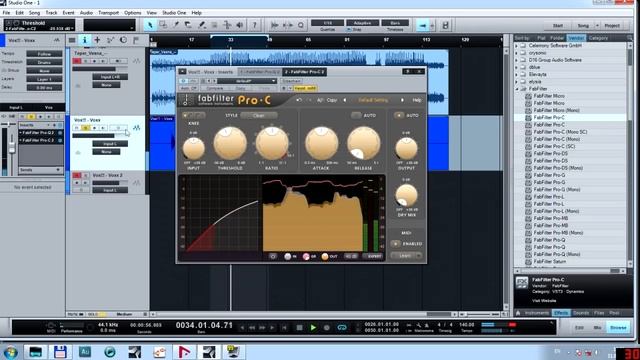Expand the D16 Group Audio Software folder
Viewport: 640px width, 360px height.
click(517, 60)
